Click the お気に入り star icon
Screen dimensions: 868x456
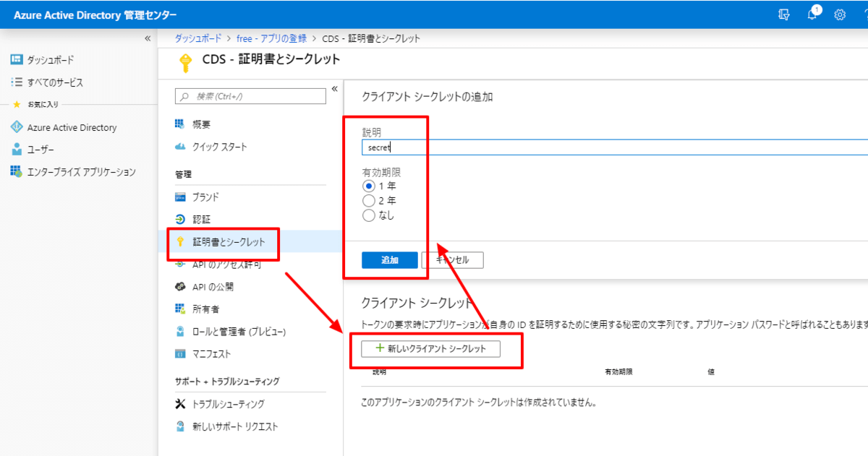pos(16,105)
